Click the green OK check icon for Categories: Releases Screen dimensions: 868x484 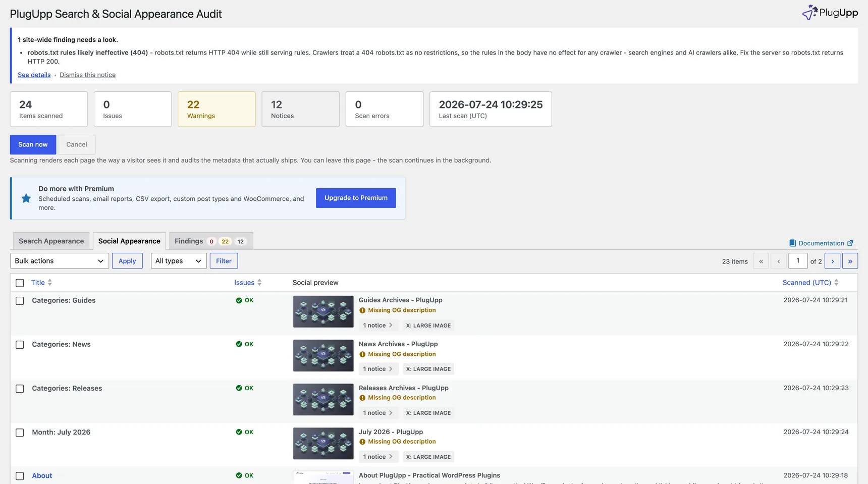(239, 388)
